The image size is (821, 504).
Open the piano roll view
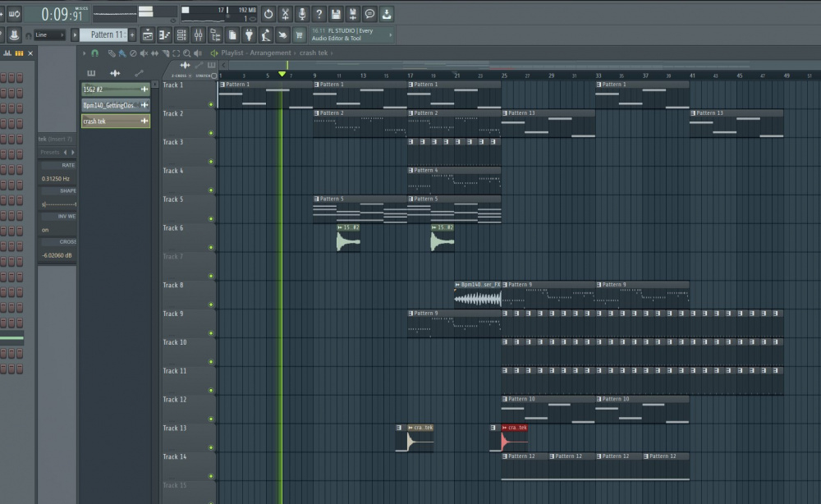point(165,35)
